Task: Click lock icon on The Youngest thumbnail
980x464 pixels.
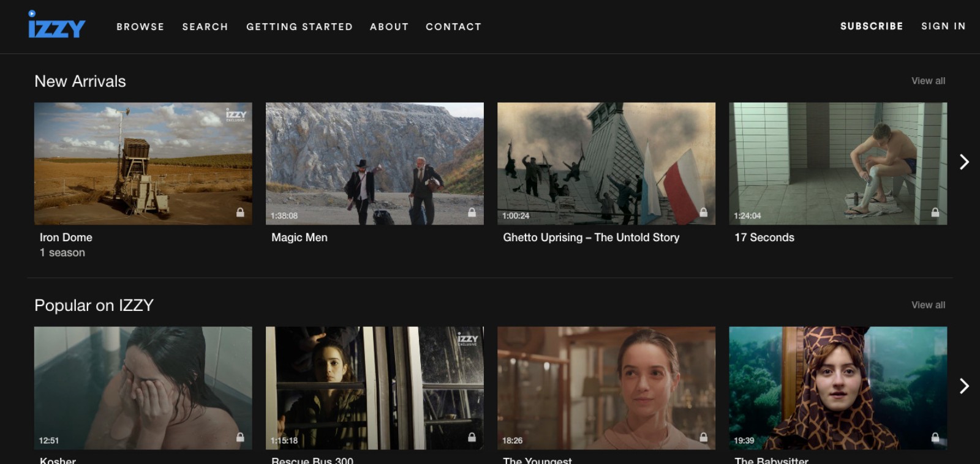Action: point(703,437)
